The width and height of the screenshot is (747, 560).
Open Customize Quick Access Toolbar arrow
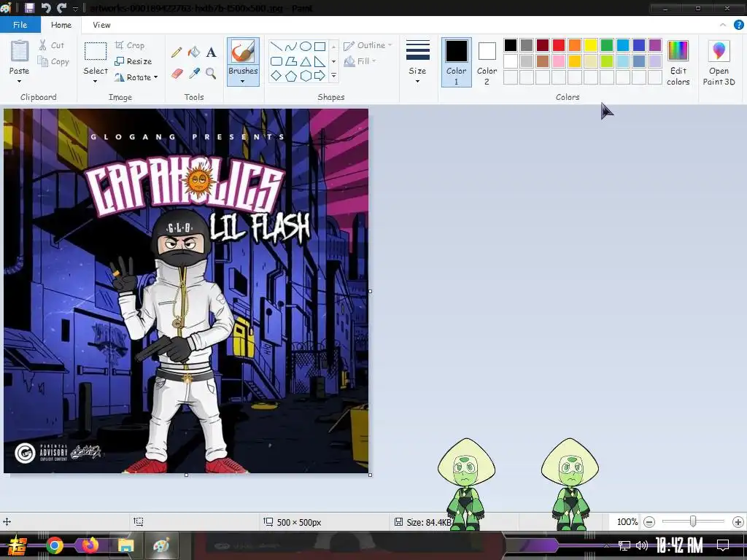coord(75,9)
